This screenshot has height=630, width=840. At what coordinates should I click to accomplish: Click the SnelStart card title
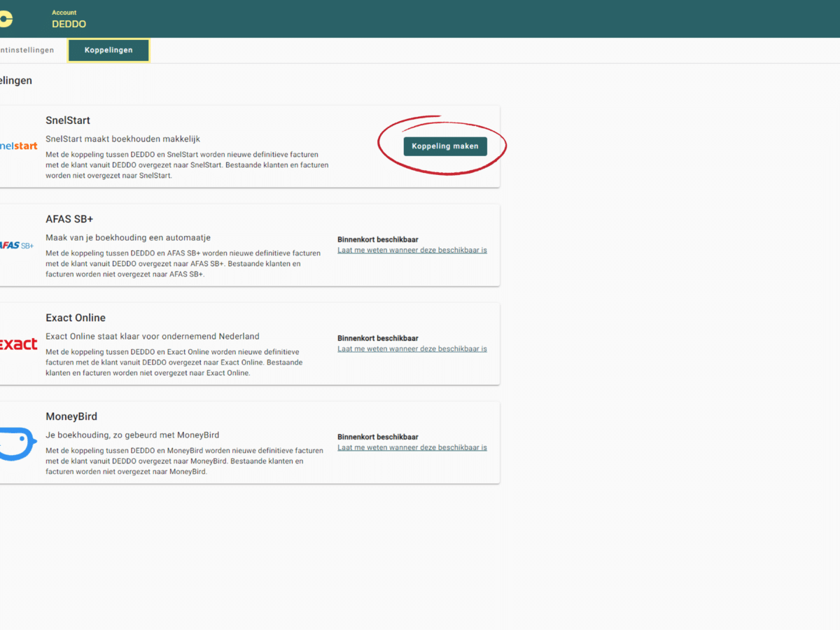coord(68,120)
